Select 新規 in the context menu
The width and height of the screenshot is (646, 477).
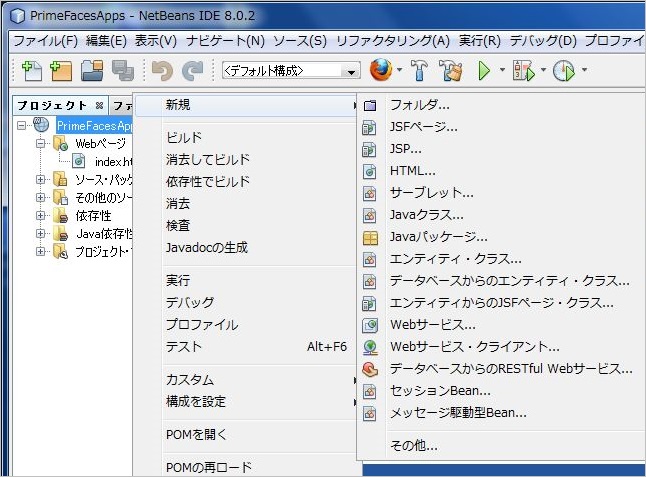[246, 105]
